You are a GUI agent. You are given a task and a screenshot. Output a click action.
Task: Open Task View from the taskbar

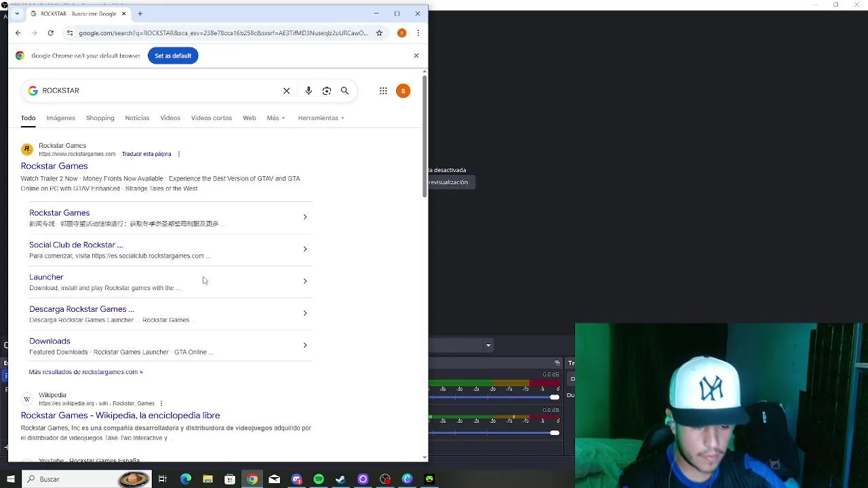click(x=163, y=479)
